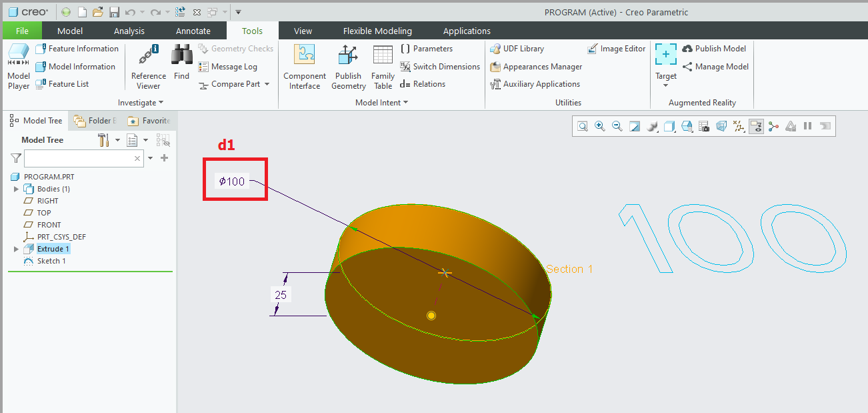Expand the Extrude 1 feature in Model Tree

pos(15,248)
